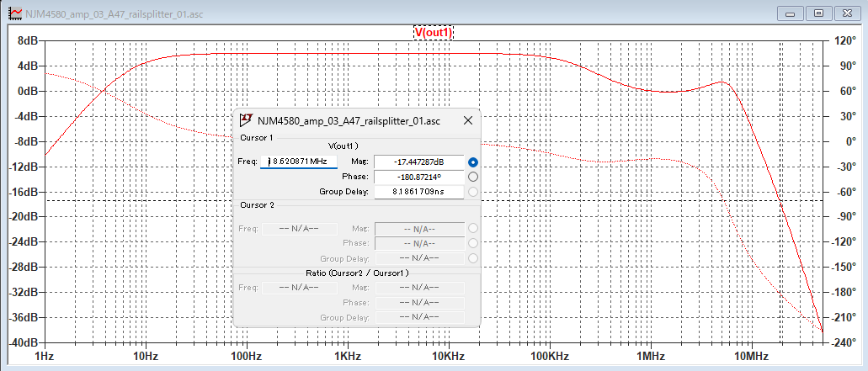Image resolution: width=868 pixels, height=371 pixels.
Task: Click the Cursor 2 Freq field
Action: (299, 228)
